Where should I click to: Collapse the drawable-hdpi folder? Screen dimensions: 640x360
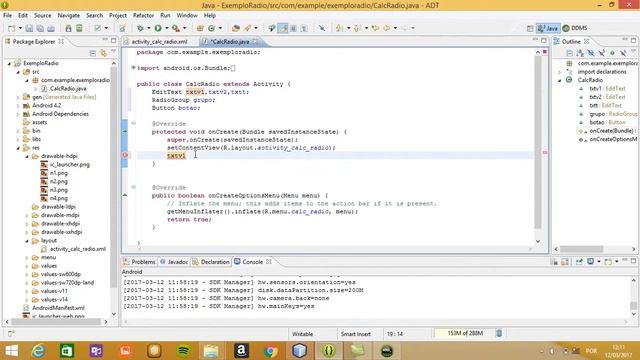[27, 156]
